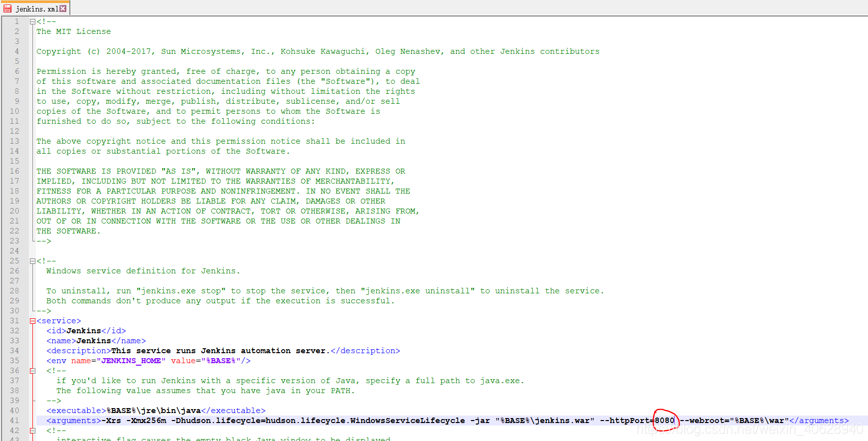Collapse the comment fold at line 36

[x=32, y=371]
